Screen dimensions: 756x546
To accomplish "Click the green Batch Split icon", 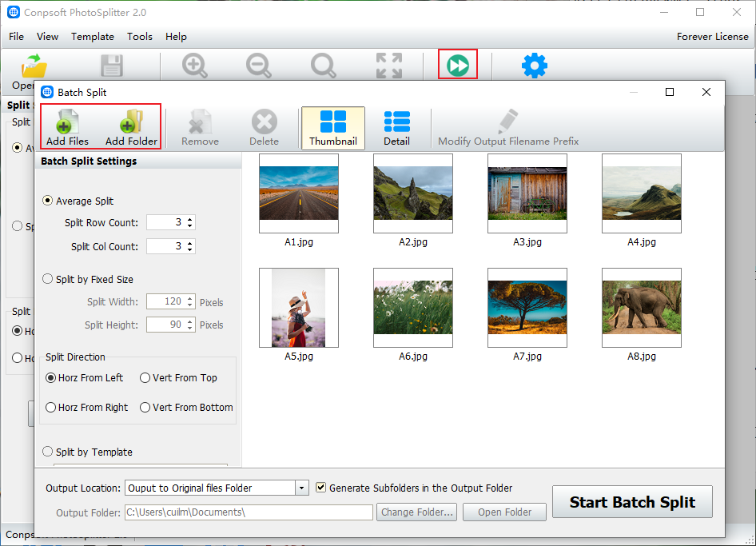I will [x=458, y=65].
